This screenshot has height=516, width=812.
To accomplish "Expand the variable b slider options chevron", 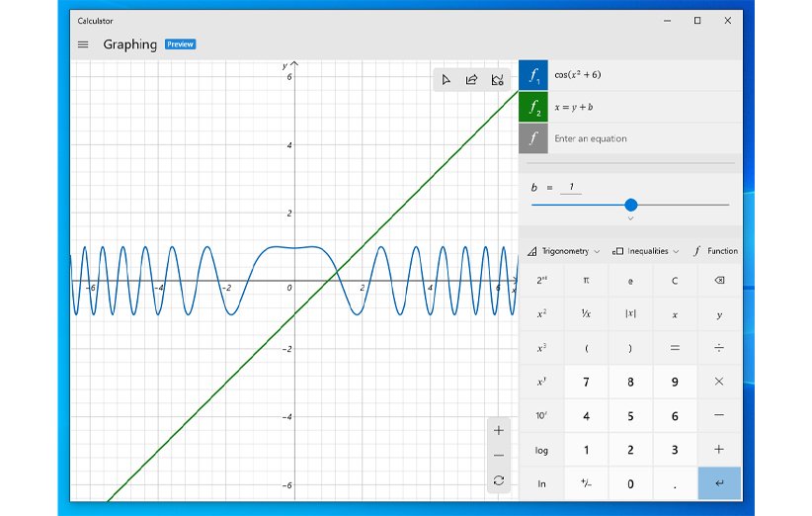I will click(x=630, y=219).
